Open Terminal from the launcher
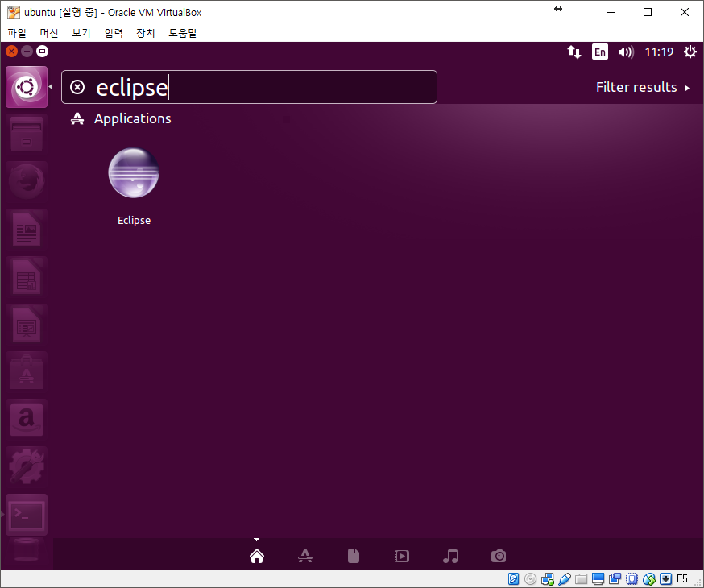This screenshot has height=588, width=704. coord(27,515)
